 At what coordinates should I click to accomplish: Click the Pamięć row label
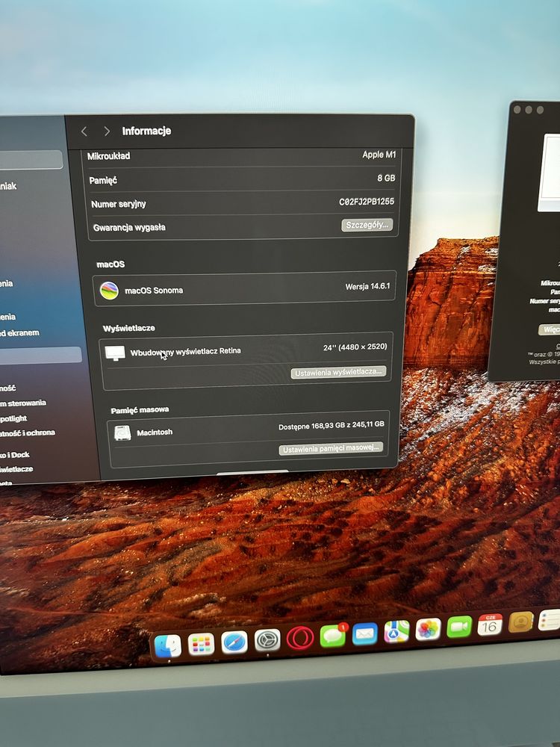click(x=103, y=180)
